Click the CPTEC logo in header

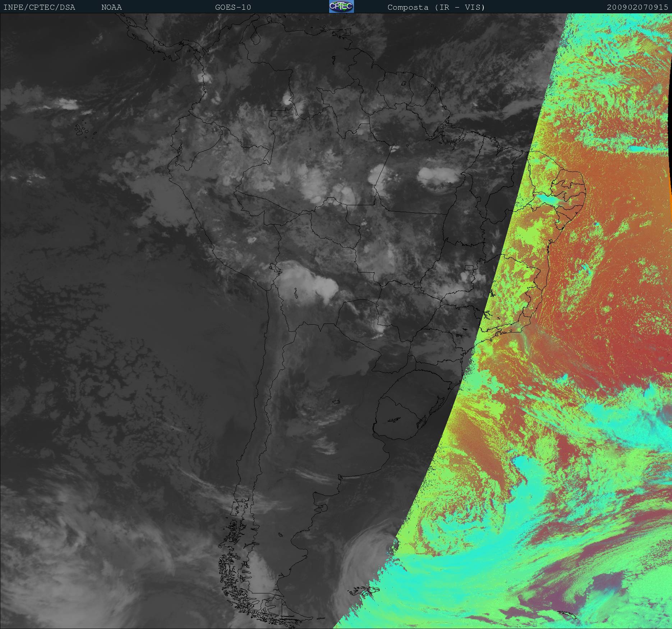[x=341, y=6]
